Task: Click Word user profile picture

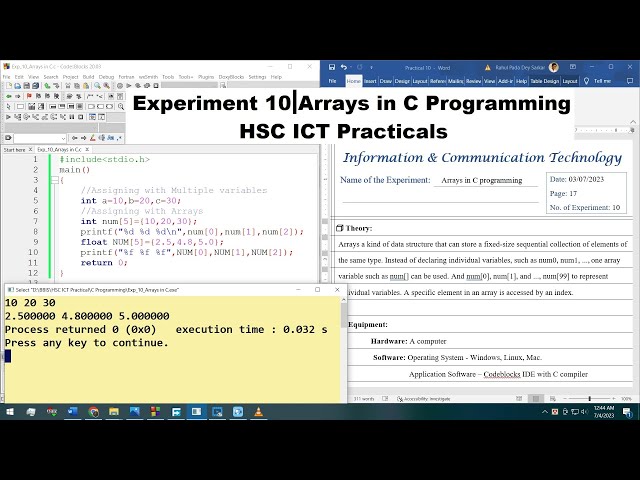Action: click(x=554, y=67)
